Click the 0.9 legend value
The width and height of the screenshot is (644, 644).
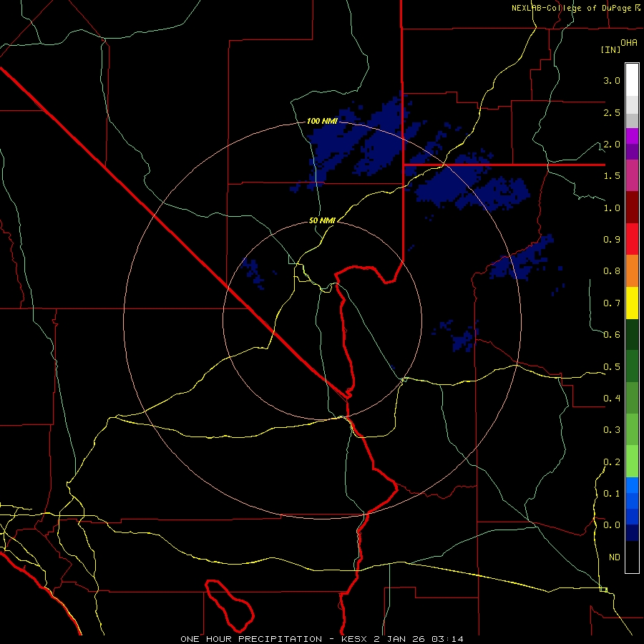coord(612,240)
